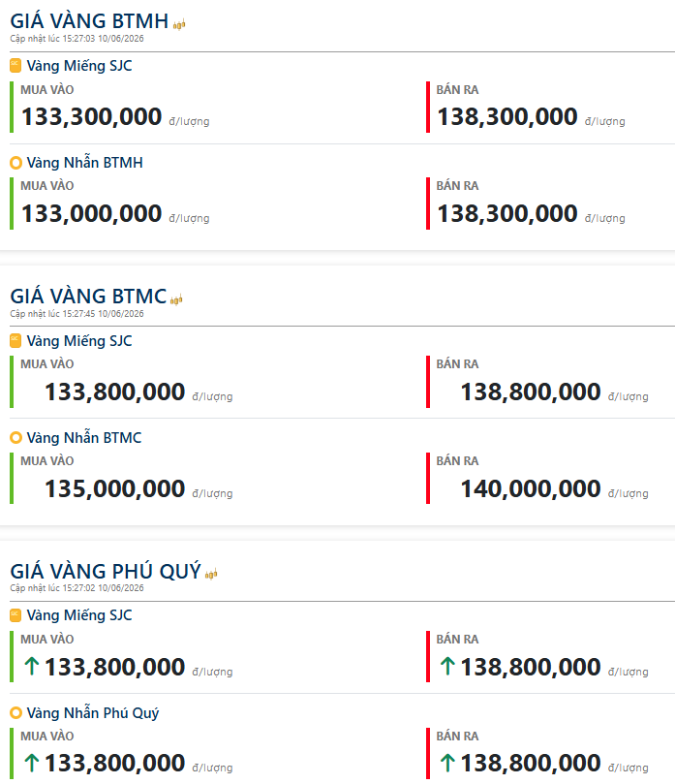Click the up arrow on Phú Quý ring sell price
Viewport: 675px width, 784px height.
tap(447, 763)
